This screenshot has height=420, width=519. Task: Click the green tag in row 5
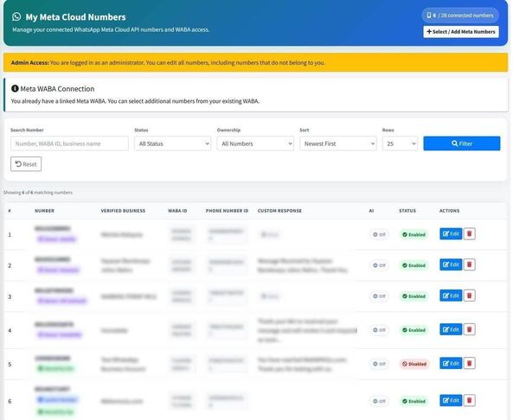(x=55, y=368)
